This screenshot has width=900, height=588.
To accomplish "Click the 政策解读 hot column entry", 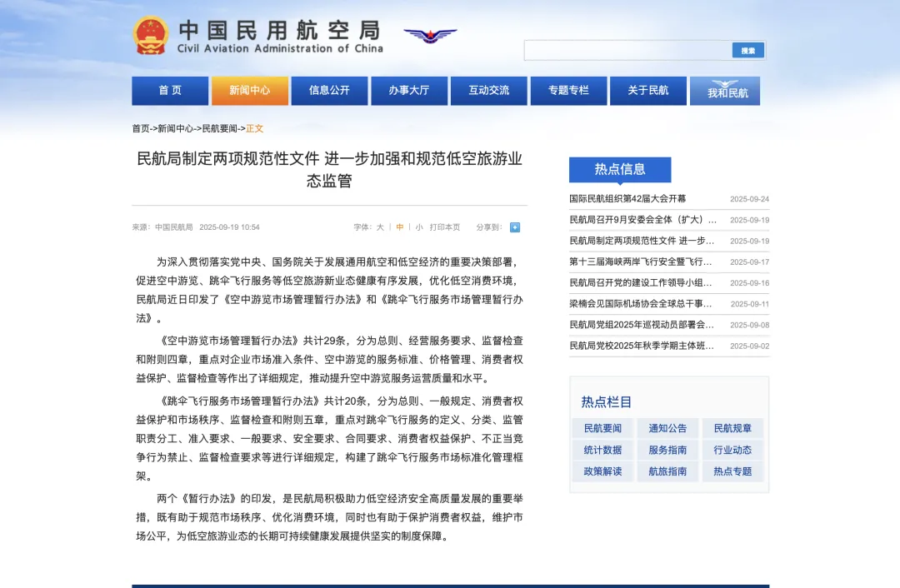I will click(x=602, y=471).
